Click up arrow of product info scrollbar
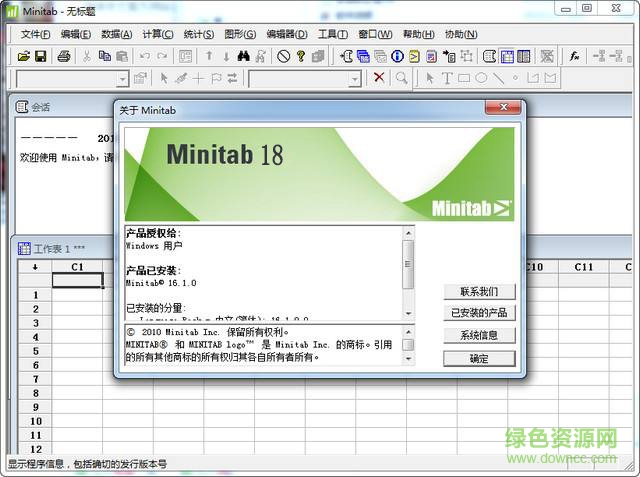640x477 pixels. (x=408, y=233)
